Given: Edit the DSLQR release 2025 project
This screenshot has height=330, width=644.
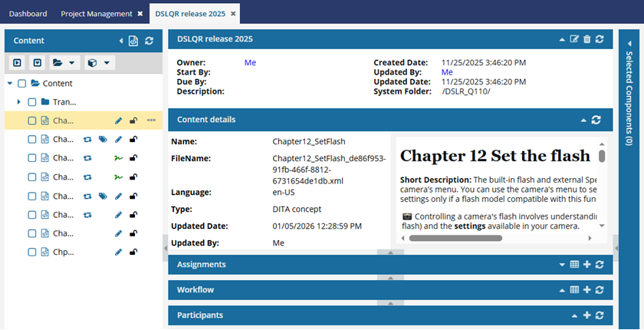Looking at the screenshot, I should [x=574, y=39].
